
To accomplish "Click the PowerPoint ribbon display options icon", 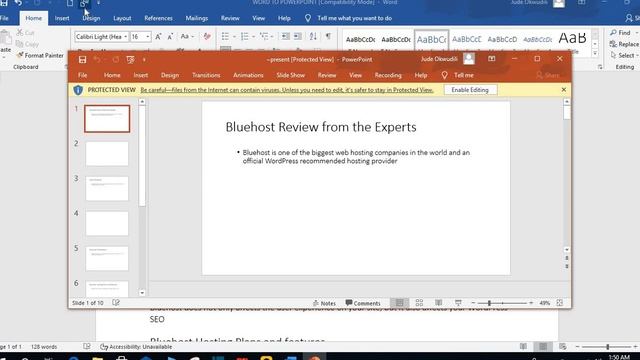I will (x=491, y=59).
